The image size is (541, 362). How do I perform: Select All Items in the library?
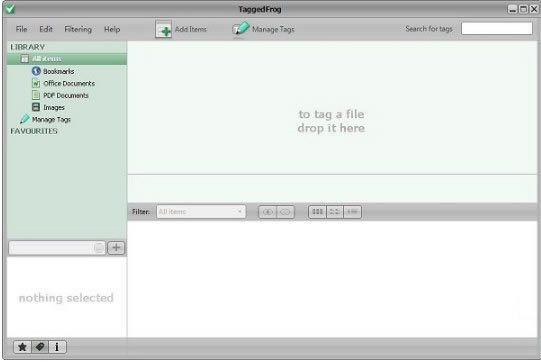pyautogui.click(x=67, y=59)
